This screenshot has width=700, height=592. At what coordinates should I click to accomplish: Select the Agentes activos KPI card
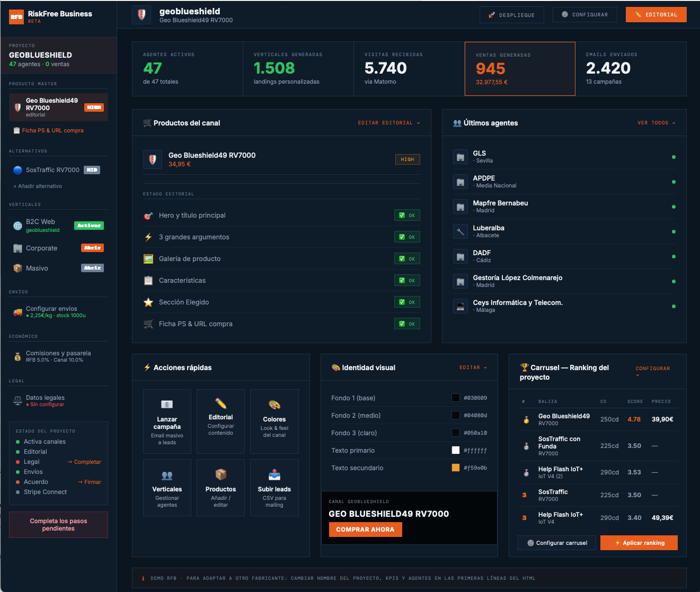pyautogui.click(x=188, y=69)
